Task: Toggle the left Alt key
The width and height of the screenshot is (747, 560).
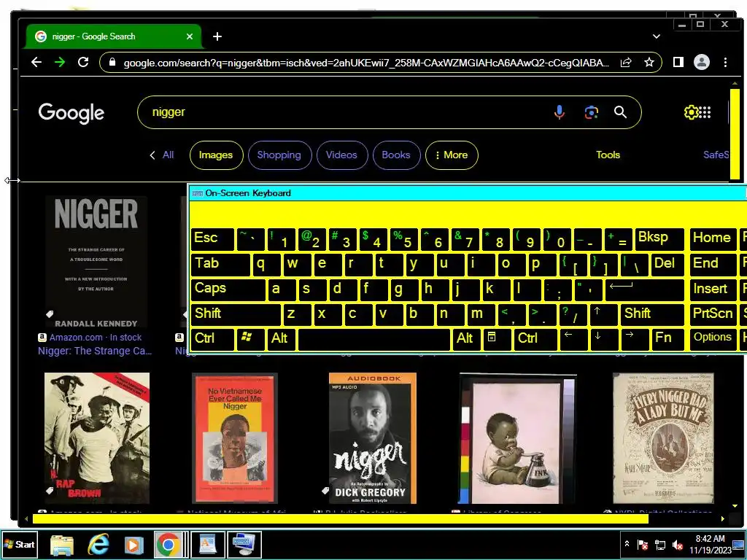Action: coord(281,338)
